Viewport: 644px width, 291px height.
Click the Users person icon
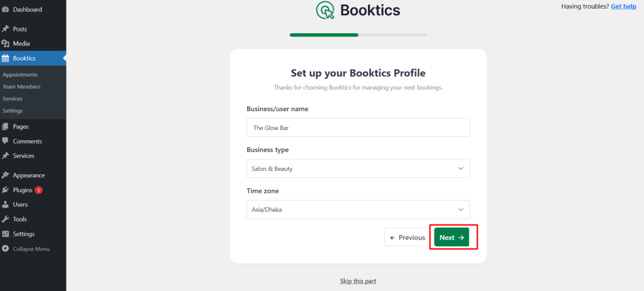5,204
